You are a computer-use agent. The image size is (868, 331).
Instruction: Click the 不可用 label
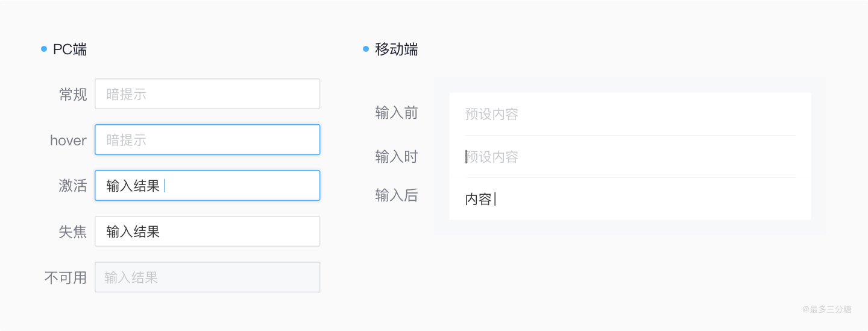point(66,277)
